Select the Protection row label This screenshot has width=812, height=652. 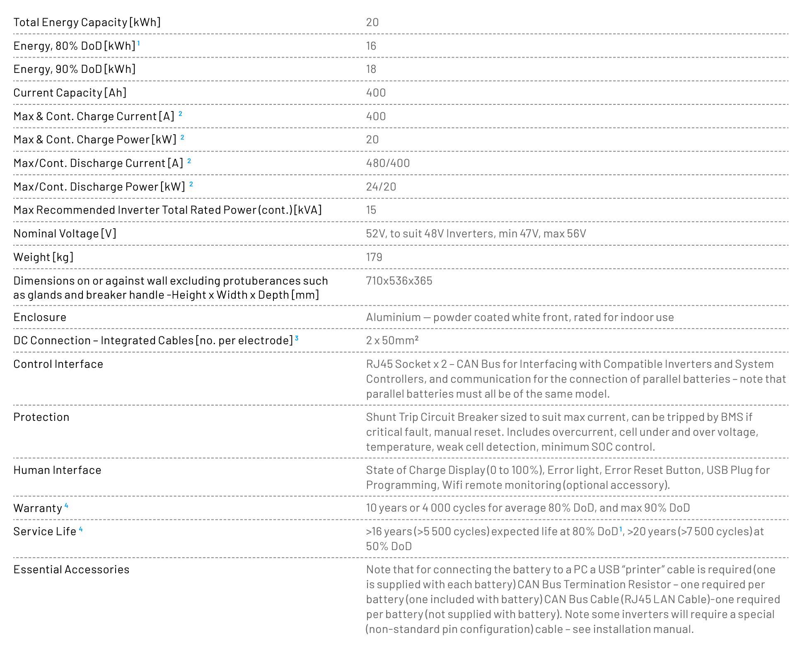pos(41,417)
